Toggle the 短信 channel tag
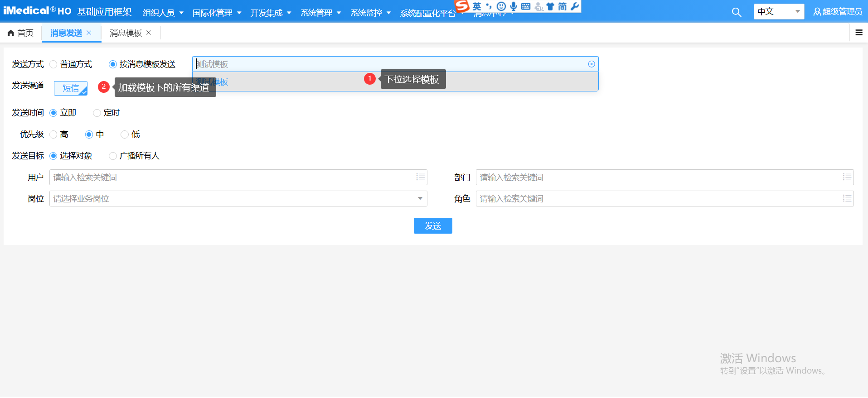The width and height of the screenshot is (868, 398). [71, 88]
